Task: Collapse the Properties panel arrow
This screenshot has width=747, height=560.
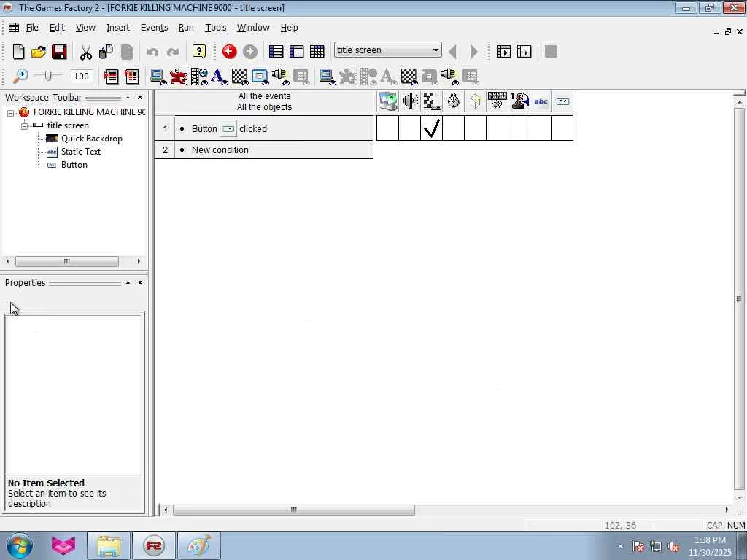Action: 128,282
